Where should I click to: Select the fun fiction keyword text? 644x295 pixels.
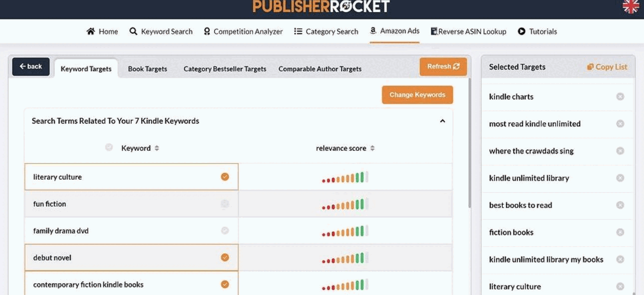click(x=49, y=204)
